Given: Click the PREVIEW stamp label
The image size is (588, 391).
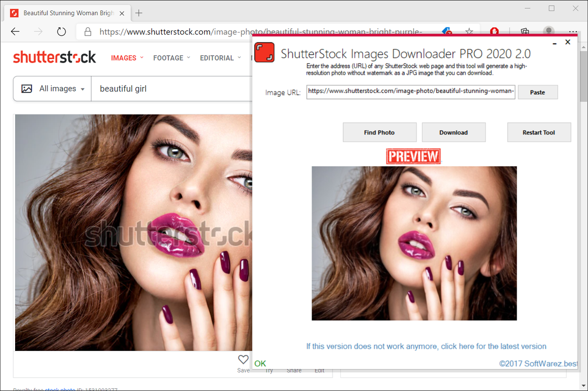Looking at the screenshot, I should pyautogui.click(x=414, y=156).
